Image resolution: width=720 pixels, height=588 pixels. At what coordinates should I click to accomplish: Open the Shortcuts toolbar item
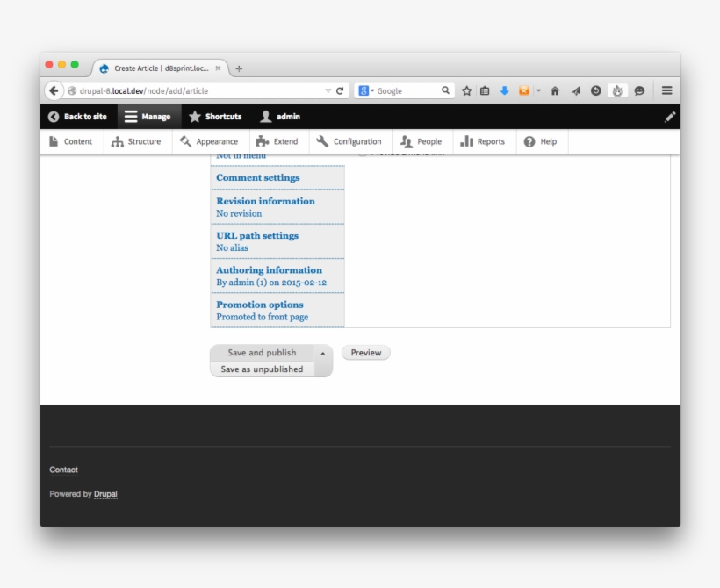[x=216, y=117]
